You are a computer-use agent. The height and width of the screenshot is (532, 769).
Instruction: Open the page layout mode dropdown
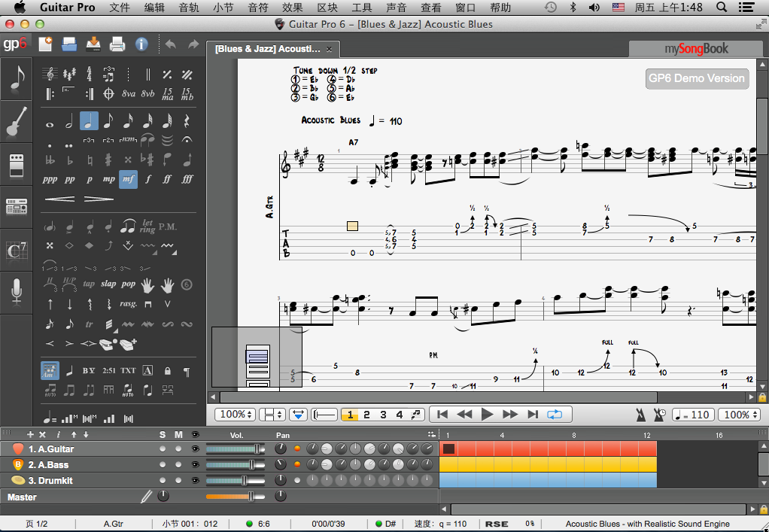coord(272,415)
